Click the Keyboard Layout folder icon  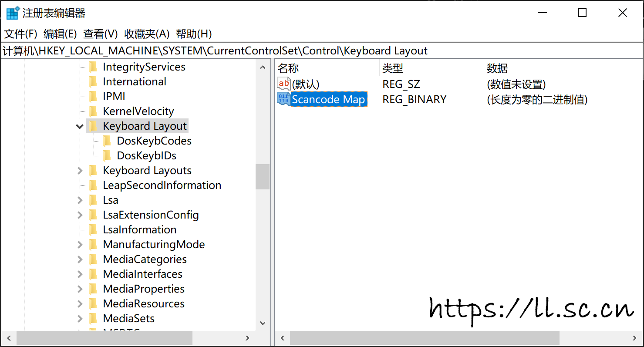pyautogui.click(x=93, y=126)
